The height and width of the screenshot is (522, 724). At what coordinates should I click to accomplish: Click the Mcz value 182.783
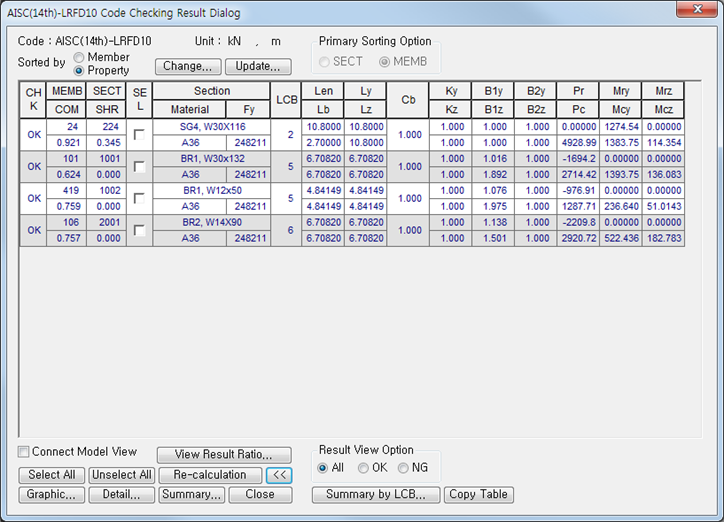click(x=663, y=238)
